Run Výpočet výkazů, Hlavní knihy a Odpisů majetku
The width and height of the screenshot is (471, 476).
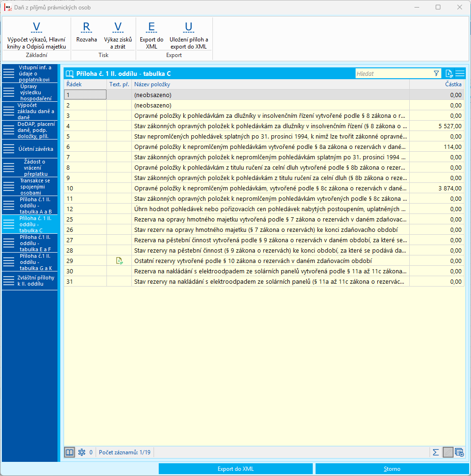click(36, 35)
